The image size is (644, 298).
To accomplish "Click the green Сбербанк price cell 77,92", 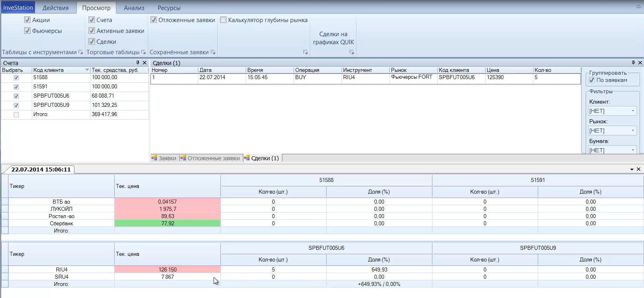I will (167, 223).
